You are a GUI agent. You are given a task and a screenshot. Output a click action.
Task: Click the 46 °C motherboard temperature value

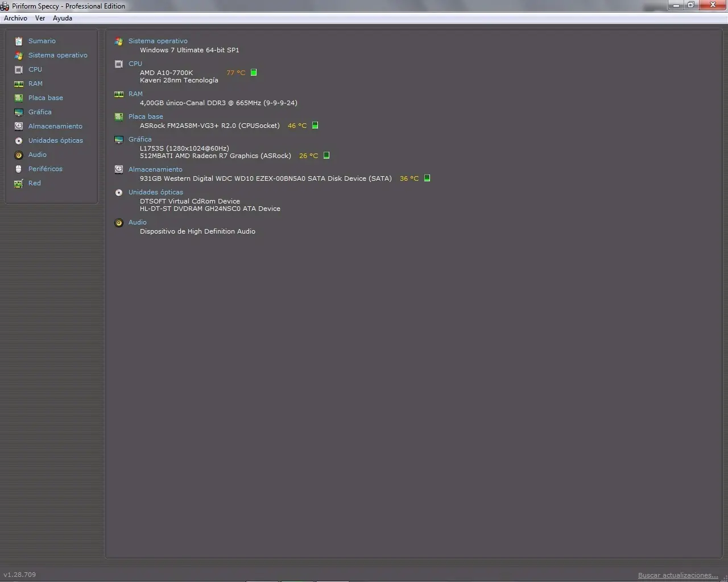coord(297,126)
